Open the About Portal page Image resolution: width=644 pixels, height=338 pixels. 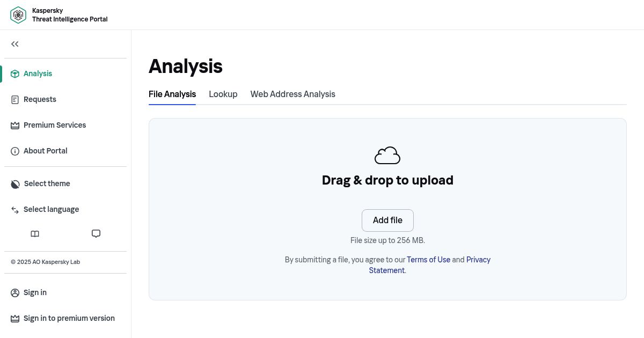click(x=45, y=151)
